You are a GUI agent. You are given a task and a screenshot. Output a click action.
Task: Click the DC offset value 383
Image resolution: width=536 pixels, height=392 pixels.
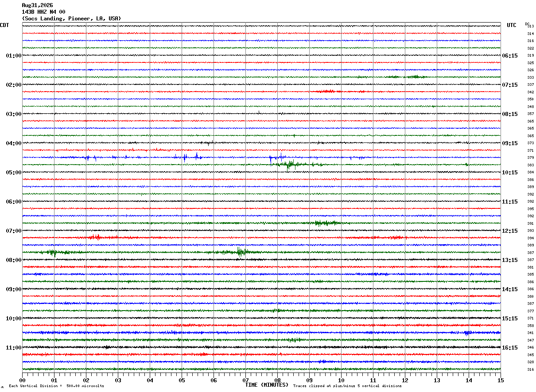pos(530,165)
